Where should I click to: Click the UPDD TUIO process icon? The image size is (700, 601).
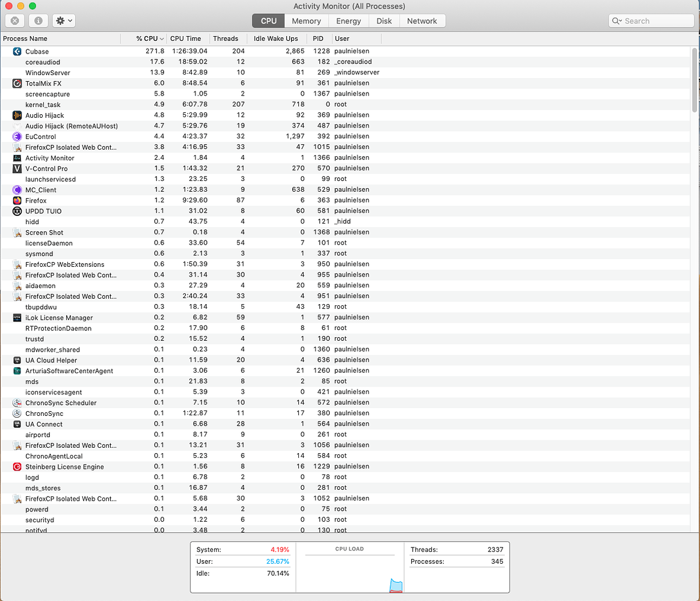tap(16, 211)
